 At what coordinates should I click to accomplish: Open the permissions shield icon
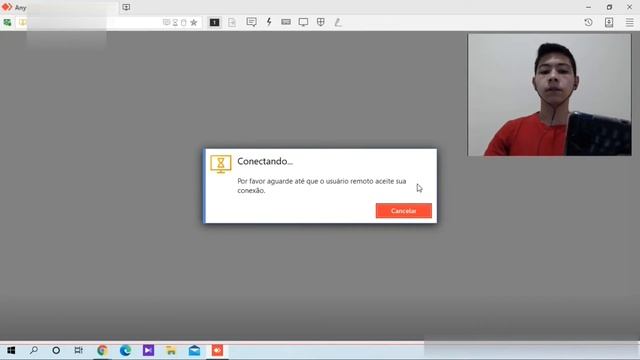click(321, 22)
